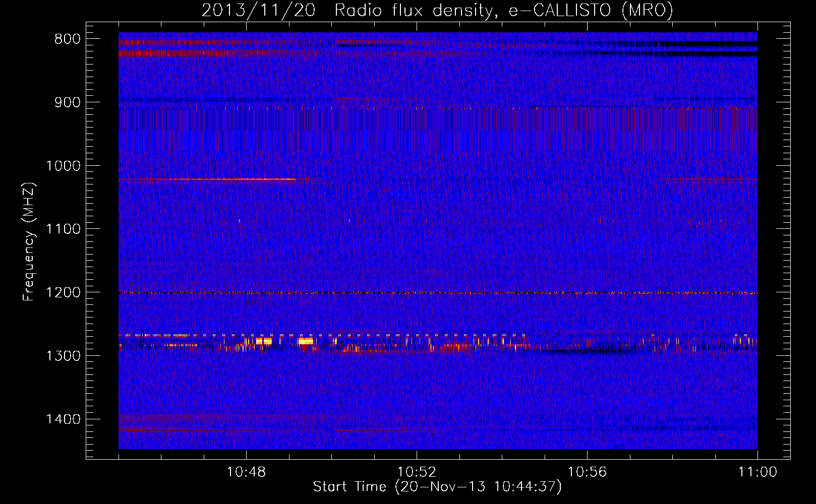
Task: Select the 1000 frequency axis label
Action: (x=63, y=166)
